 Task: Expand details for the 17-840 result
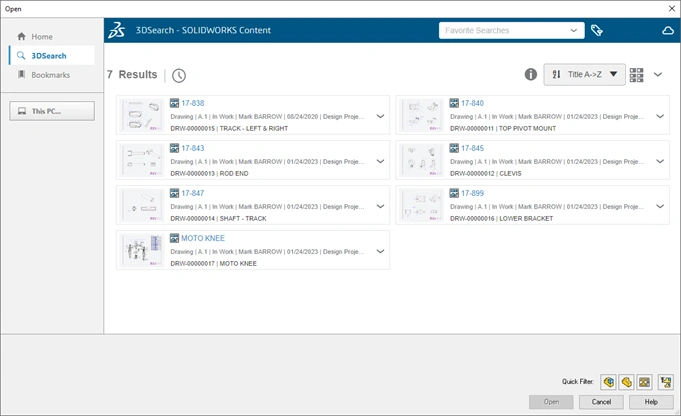pyautogui.click(x=660, y=116)
